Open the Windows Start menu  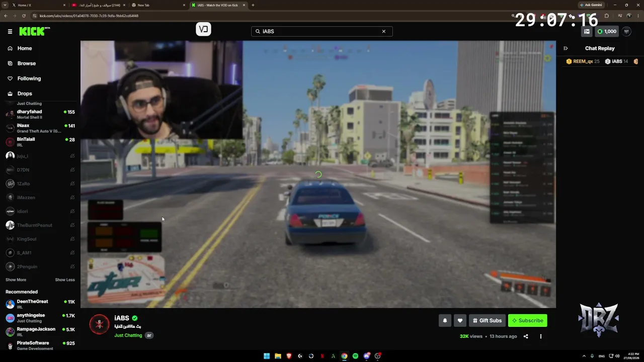coord(267,356)
